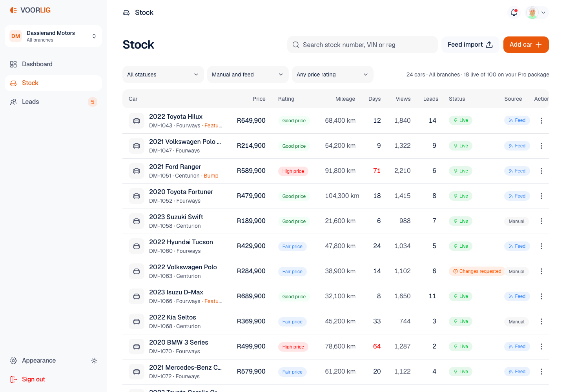Focus the stock search field
The image size is (565, 392).
click(363, 45)
